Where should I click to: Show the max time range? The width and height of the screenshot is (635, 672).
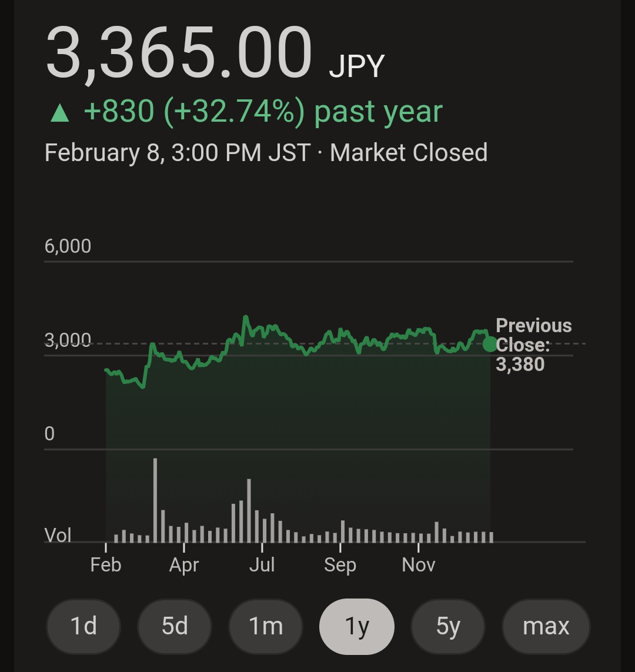coord(546,626)
